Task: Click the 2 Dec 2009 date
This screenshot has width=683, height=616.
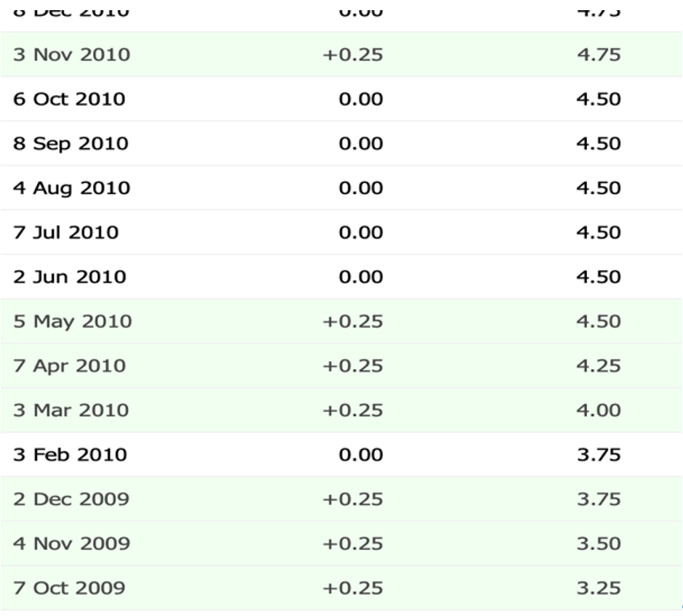Action: point(70,499)
